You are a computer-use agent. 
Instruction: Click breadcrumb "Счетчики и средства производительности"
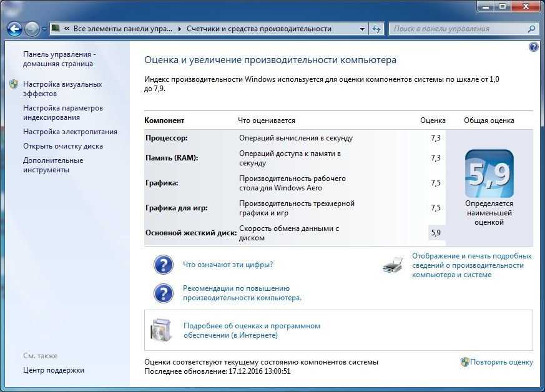click(x=259, y=29)
